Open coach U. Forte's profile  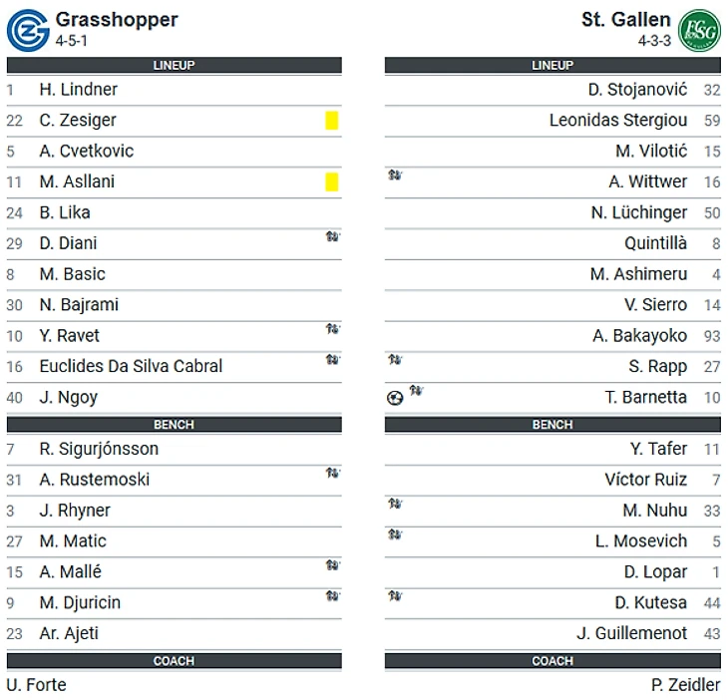(x=36, y=685)
